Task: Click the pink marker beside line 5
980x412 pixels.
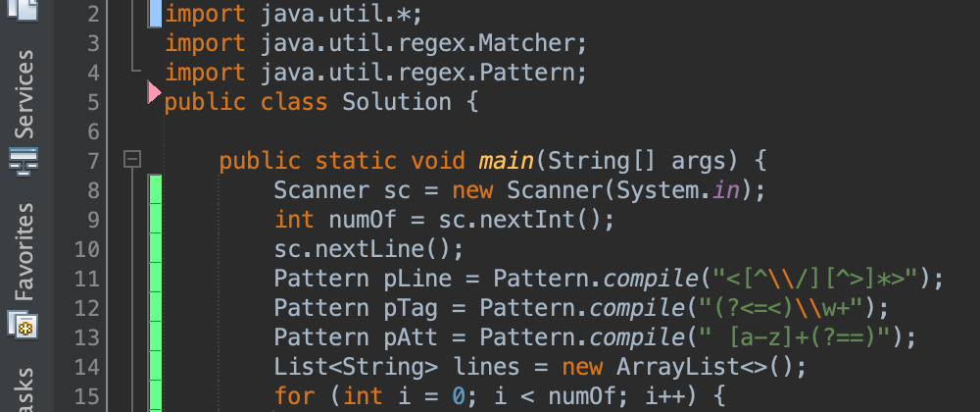Action: coord(154,93)
